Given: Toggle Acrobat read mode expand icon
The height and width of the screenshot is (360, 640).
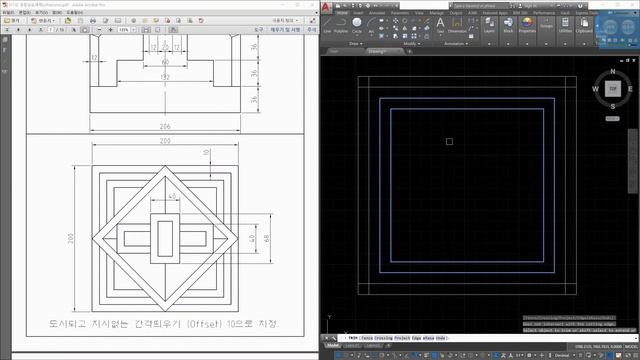Looking at the screenshot, I should coord(312,20).
